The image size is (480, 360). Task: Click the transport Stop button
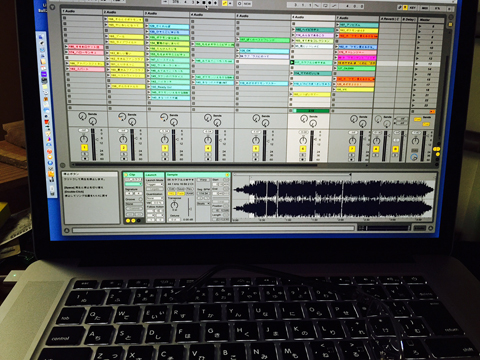204,3
